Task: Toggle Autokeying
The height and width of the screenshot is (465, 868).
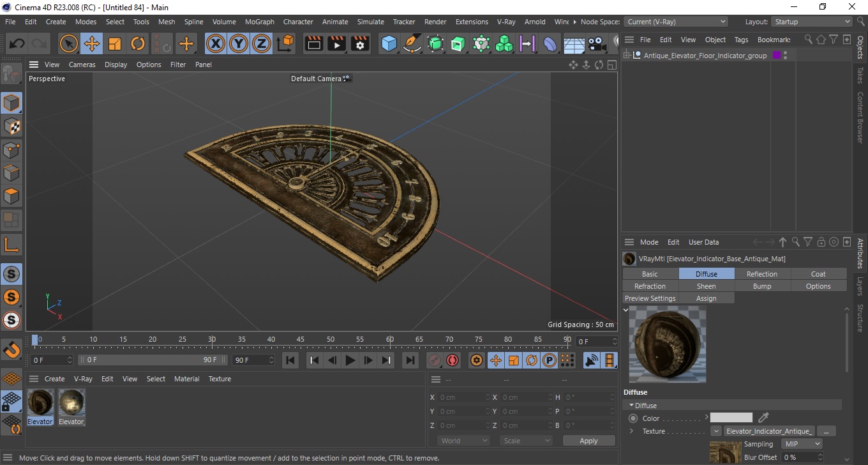Action: pyautogui.click(x=453, y=360)
